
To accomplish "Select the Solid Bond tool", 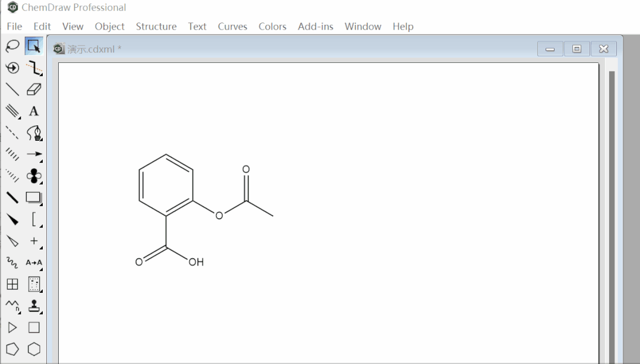I will (12, 89).
